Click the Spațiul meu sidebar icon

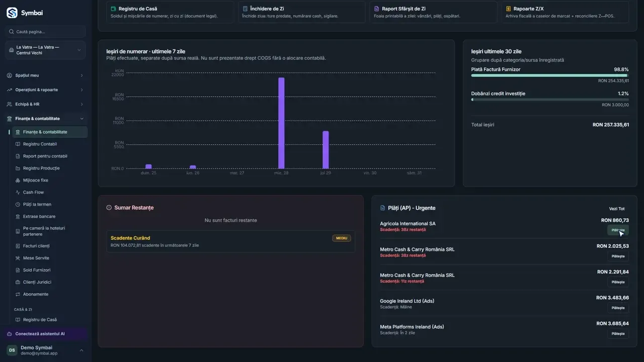coord(10,75)
